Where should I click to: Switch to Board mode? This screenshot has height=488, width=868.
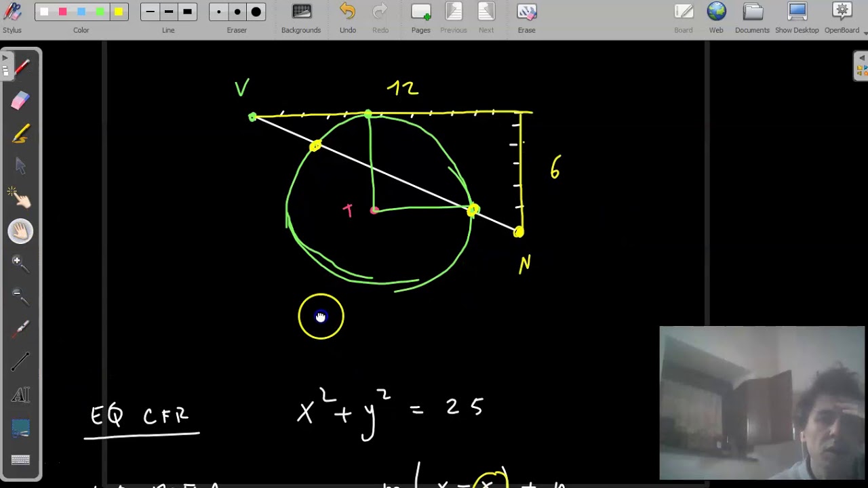(684, 18)
